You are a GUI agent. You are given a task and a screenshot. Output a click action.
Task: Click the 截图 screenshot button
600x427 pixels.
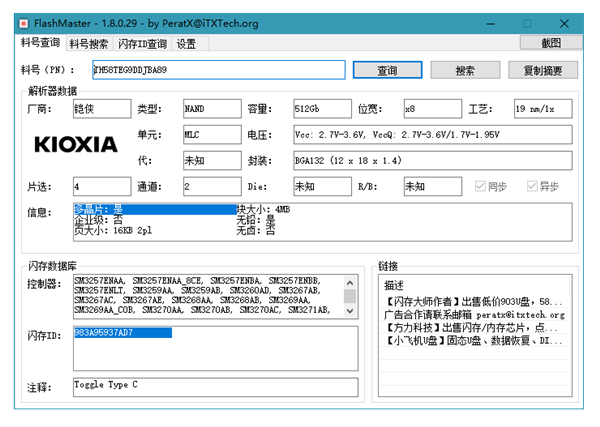(550, 43)
